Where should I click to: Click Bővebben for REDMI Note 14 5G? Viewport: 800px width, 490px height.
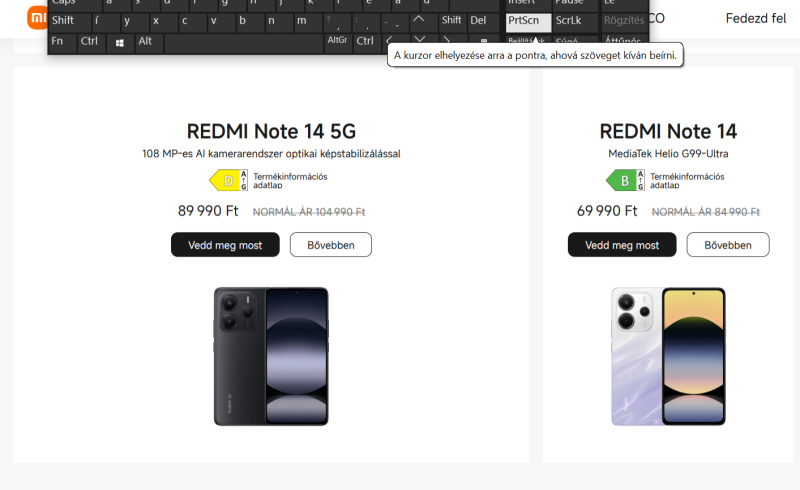pos(330,245)
